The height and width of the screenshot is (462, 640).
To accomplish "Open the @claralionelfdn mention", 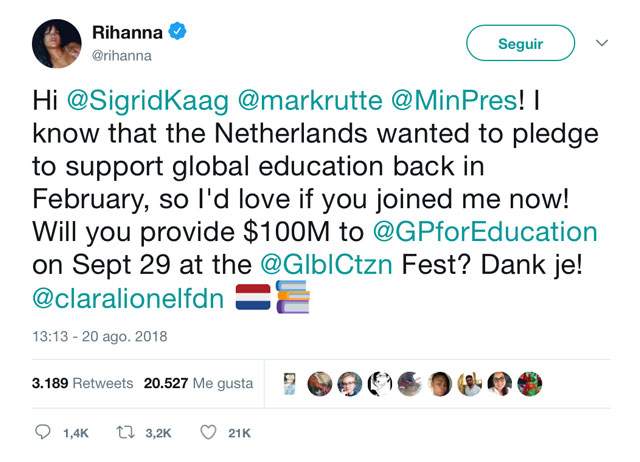I will pyautogui.click(x=128, y=298).
